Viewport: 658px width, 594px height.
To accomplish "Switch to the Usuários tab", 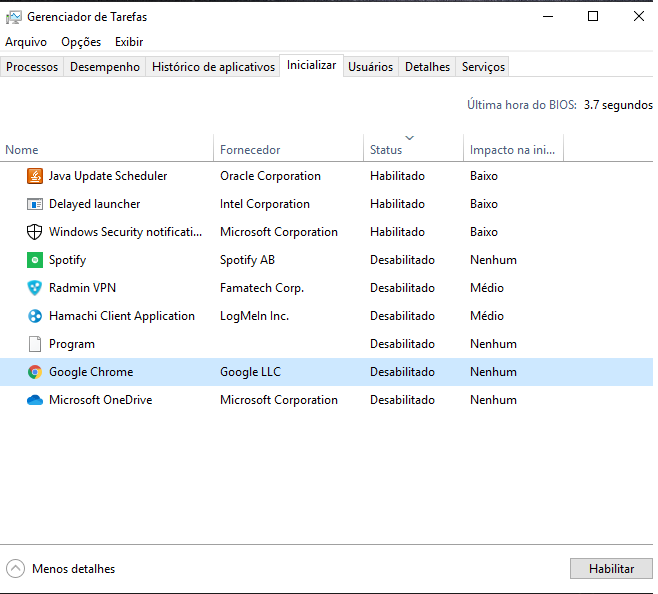I will [x=371, y=67].
